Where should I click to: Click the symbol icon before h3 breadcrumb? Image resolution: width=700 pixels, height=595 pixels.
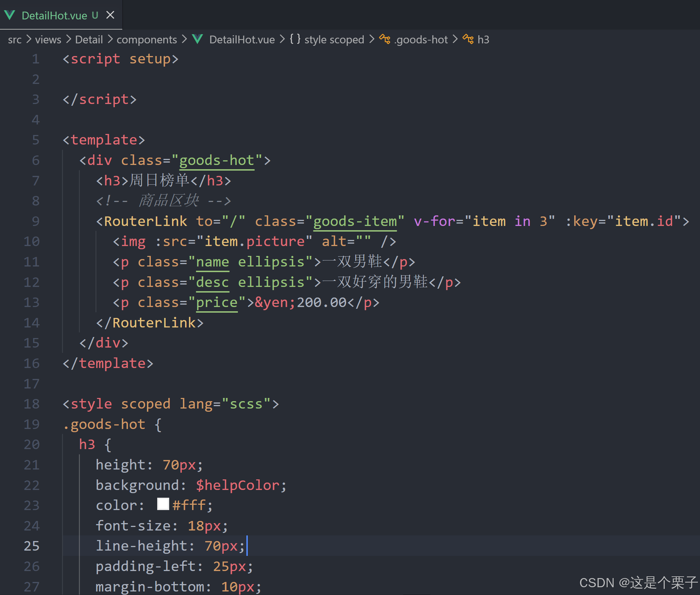point(468,39)
